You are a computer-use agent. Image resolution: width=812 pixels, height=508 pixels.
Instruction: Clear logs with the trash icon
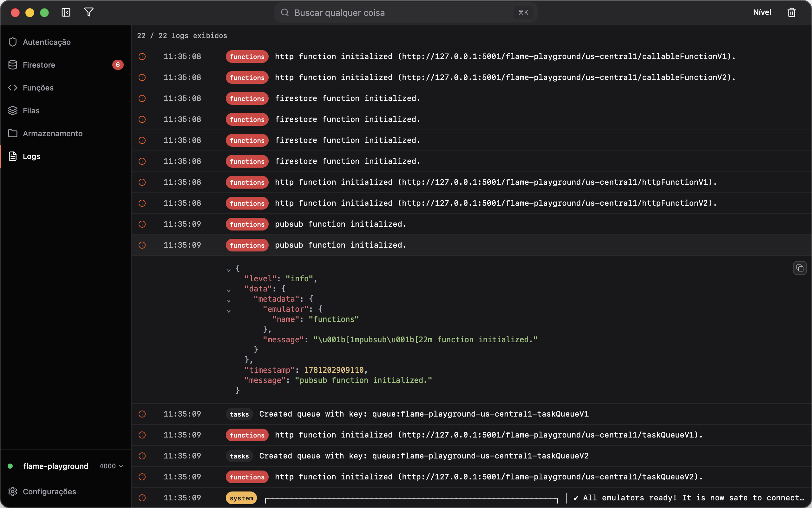click(x=791, y=12)
